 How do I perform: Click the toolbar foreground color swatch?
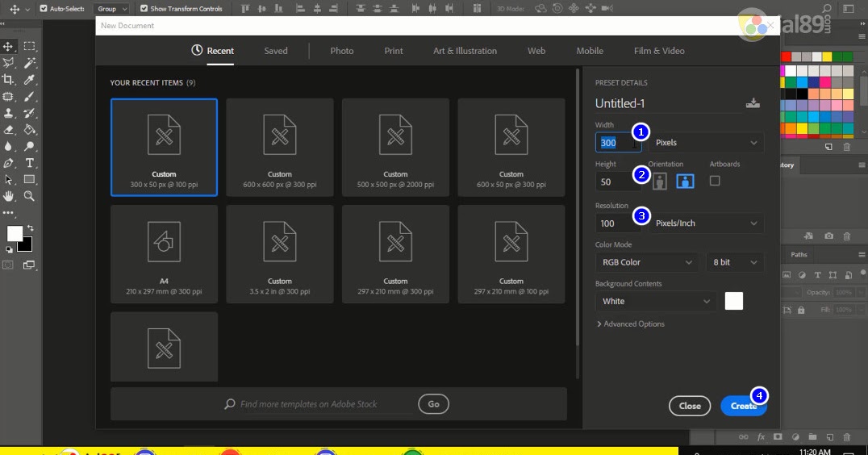(15, 234)
